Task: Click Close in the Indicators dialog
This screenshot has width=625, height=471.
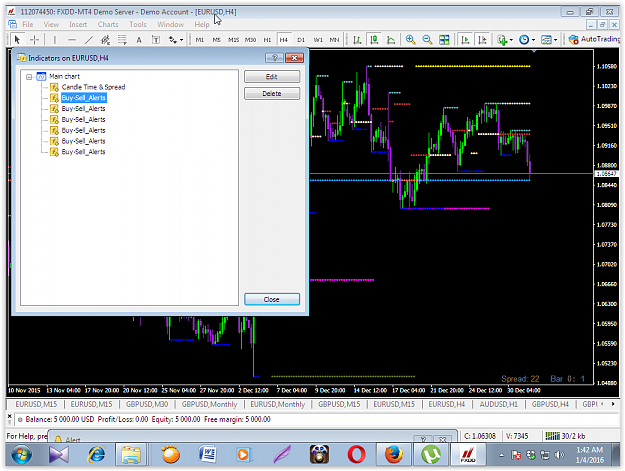Action: (x=272, y=299)
